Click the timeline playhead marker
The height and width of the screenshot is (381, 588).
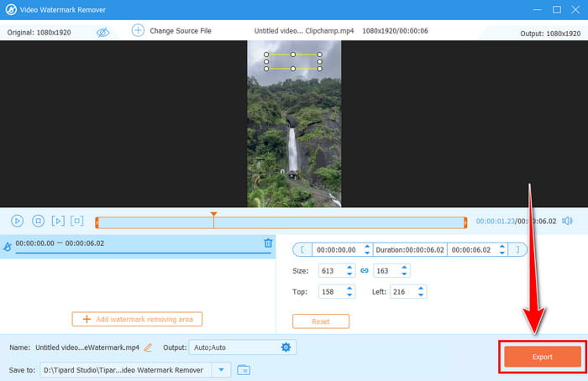coord(213,216)
